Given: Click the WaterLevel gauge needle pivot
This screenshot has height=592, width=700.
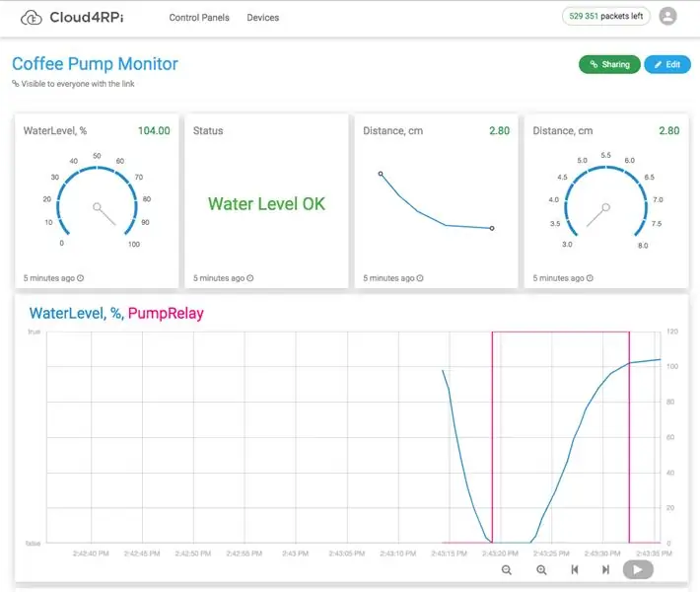Looking at the screenshot, I should point(97,207).
